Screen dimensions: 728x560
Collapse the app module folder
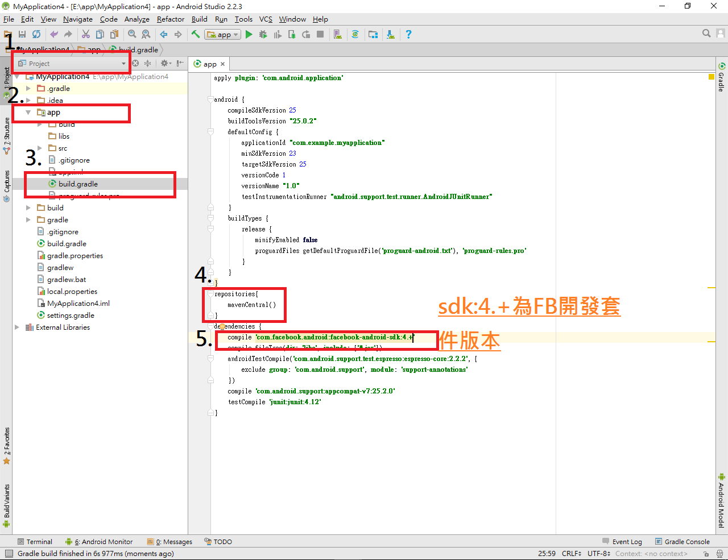[28, 112]
